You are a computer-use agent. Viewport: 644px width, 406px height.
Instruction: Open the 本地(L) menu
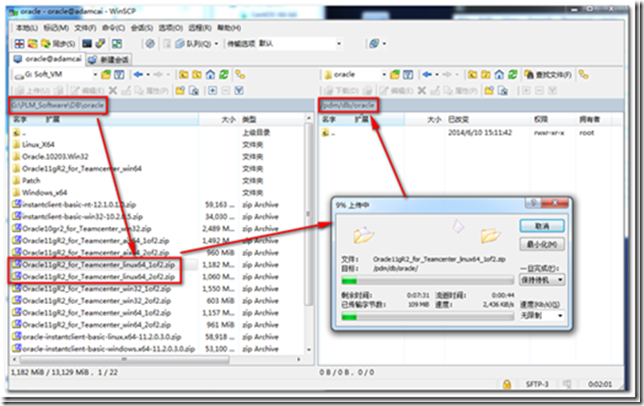coord(27,28)
